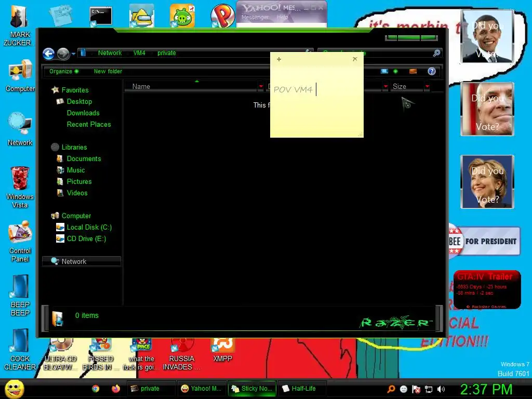Screen dimensions: 532x399
Task: Select the command prompt desktop shortcut
Action: (101, 16)
